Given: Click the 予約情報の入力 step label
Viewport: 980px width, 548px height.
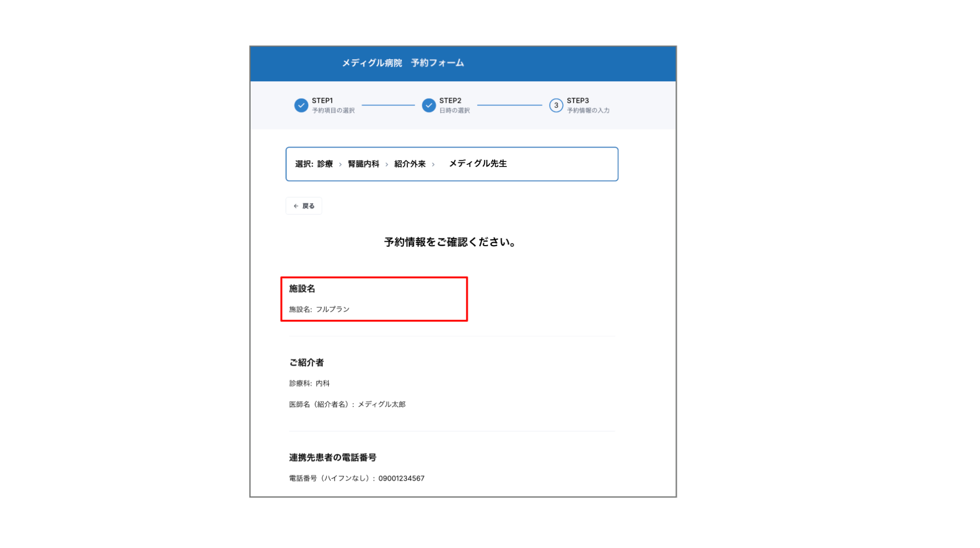Looking at the screenshot, I should [588, 110].
